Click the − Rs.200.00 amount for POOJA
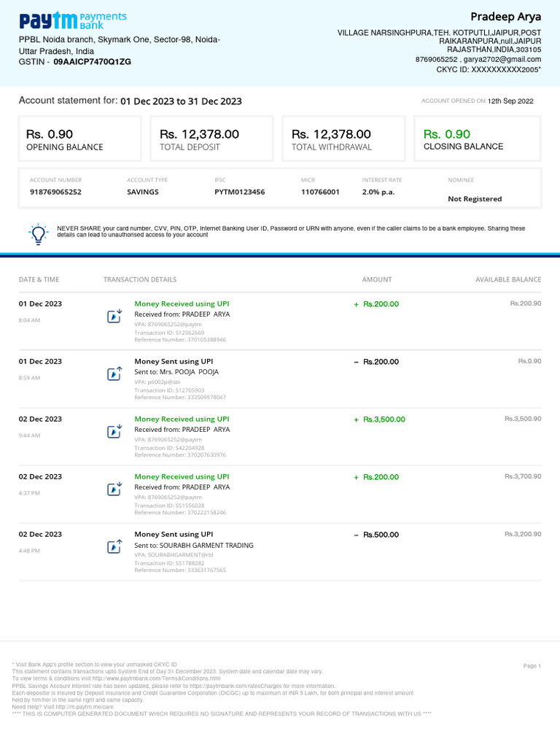The width and height of the screenshot is (560, 747). pos(376,362)
